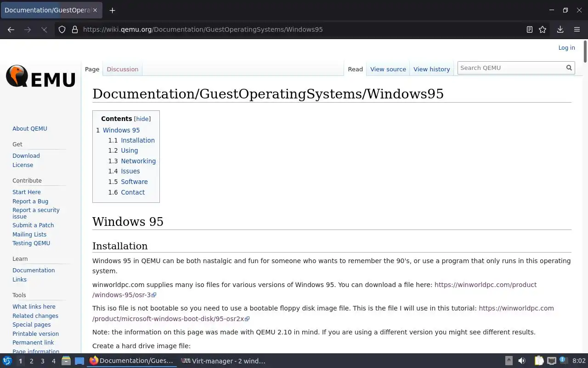Open a new browser tab with plus
Viewport: 588px width, 368px height.
(x=112, y=10)
